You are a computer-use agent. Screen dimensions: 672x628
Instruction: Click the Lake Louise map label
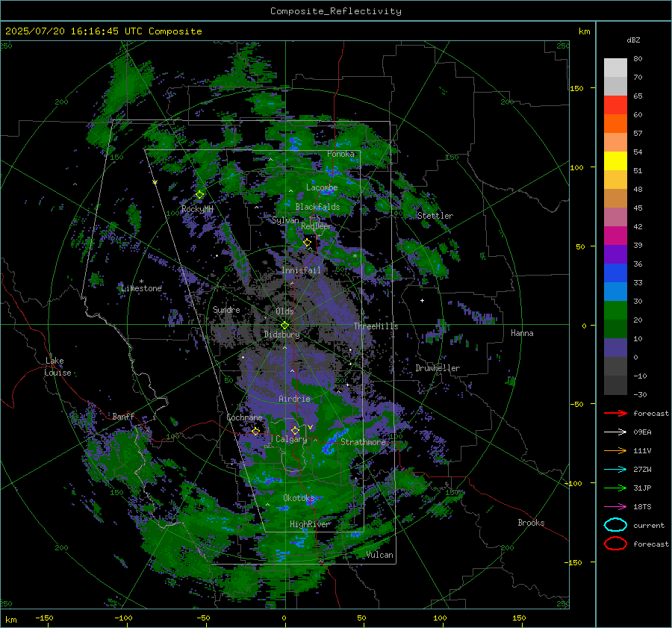click(x=57, y=367)
